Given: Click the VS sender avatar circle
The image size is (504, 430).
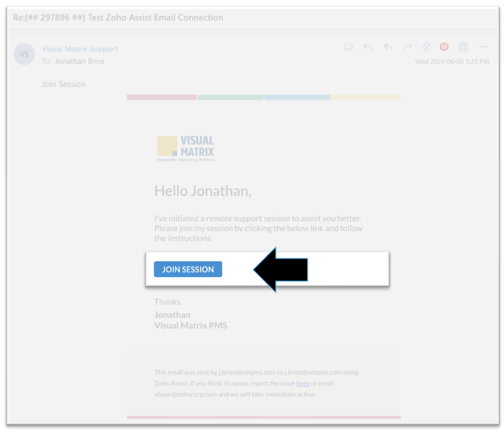Looking at the screenshot, I should (x=24, y=54).
